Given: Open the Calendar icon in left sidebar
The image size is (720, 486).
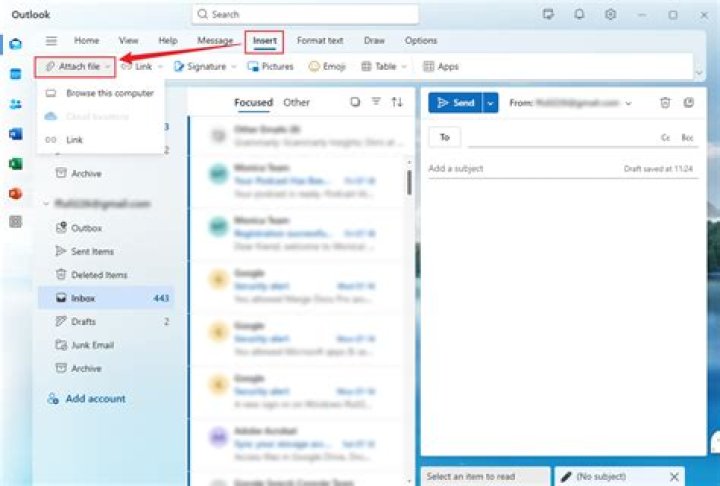Looking at the screenshot, I should pyautogui.click(x=16, y=74).
